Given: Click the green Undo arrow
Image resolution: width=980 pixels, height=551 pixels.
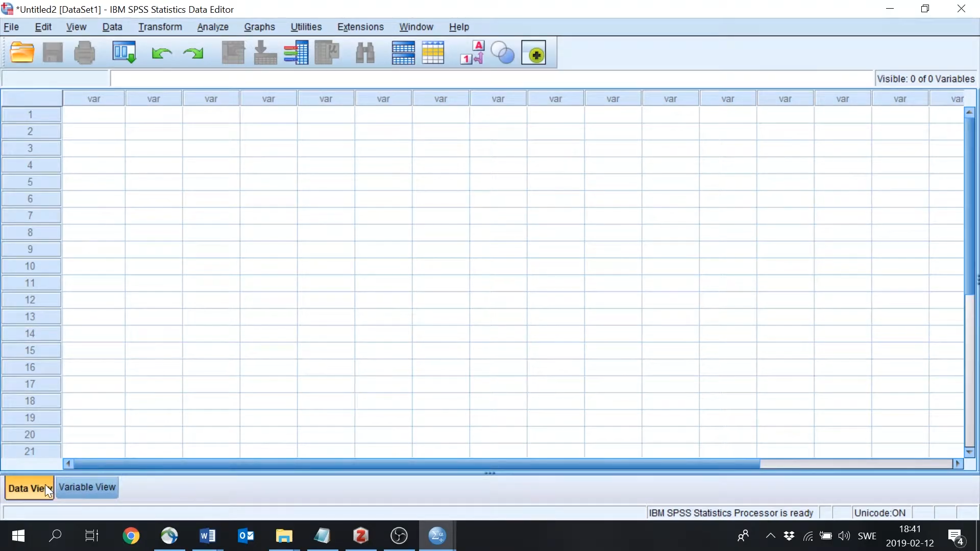Looking at the screenshot, I should tap(162, 53).
